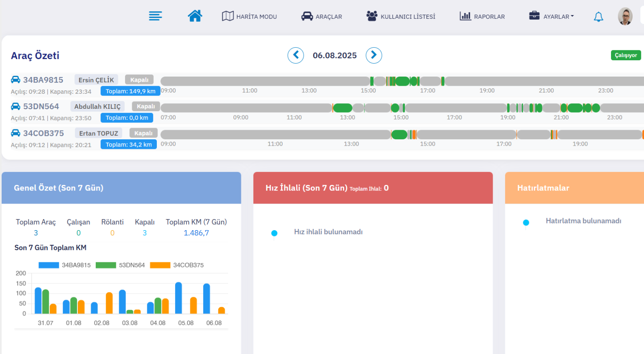Viewport: 644px width, 354px height.
Task: Open HARİTA MODU from navigation
Action: pos(249,16)
